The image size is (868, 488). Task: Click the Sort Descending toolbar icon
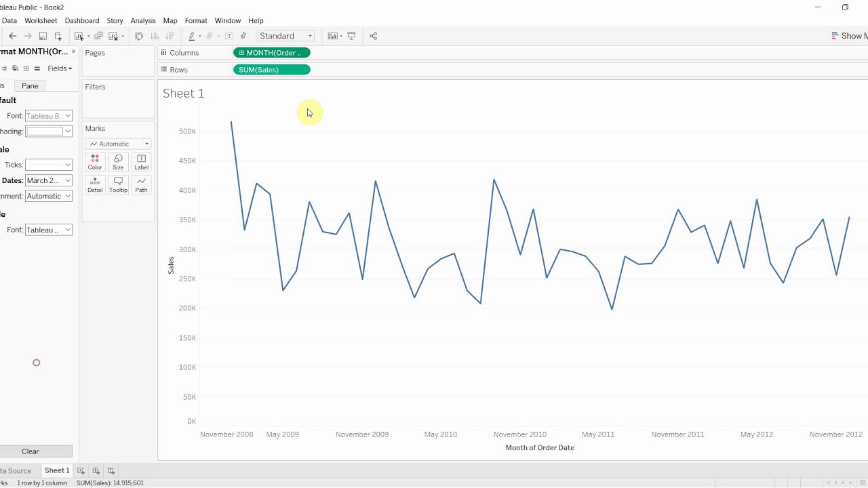[170, 36]
